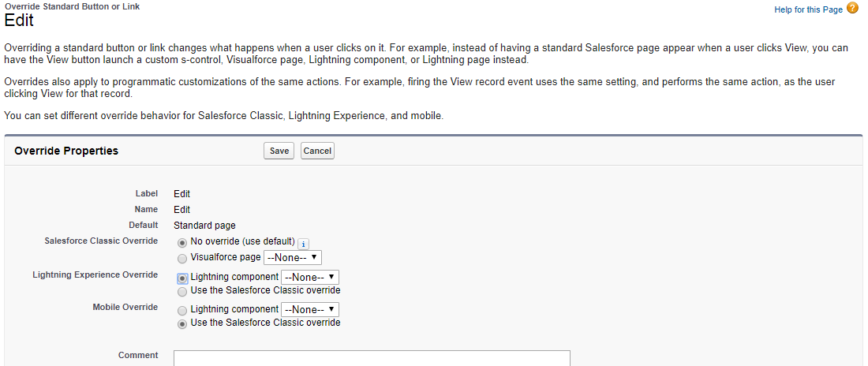
Task: Cancel editing the override
Action: click(317, 151)
